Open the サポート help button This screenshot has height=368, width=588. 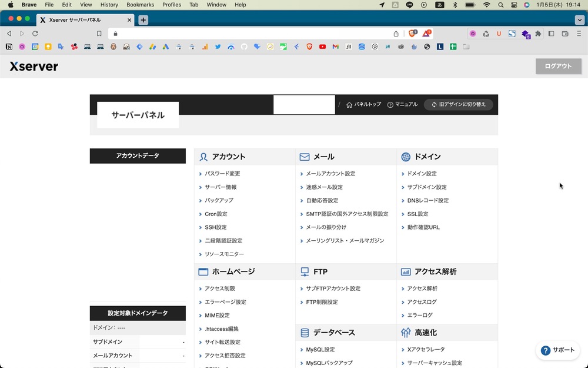(557, 350)
